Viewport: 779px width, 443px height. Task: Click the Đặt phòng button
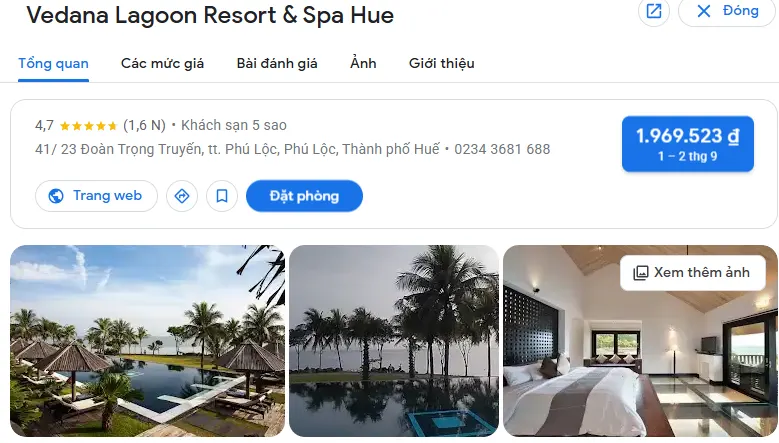[305, 196]
